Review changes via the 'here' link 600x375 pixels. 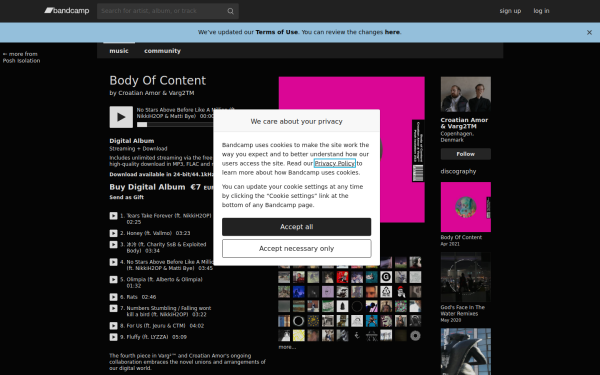(x=392, y=32)
